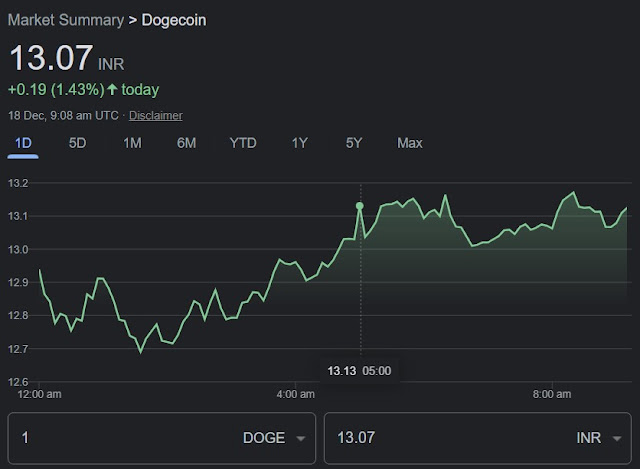Switch to the 5D time range
640x469 pixels.
78,143
